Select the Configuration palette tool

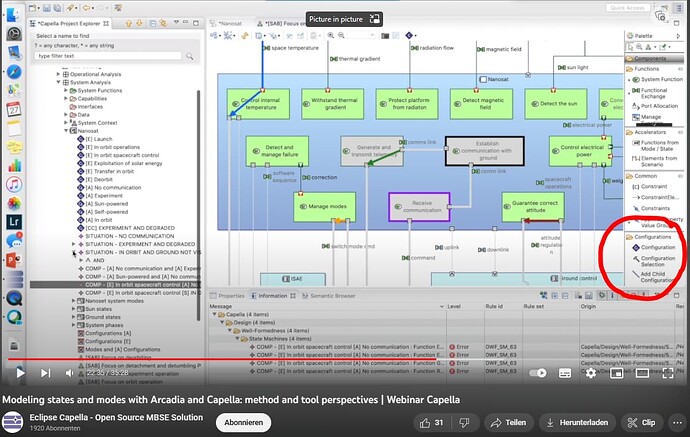[x=653, y=248]
